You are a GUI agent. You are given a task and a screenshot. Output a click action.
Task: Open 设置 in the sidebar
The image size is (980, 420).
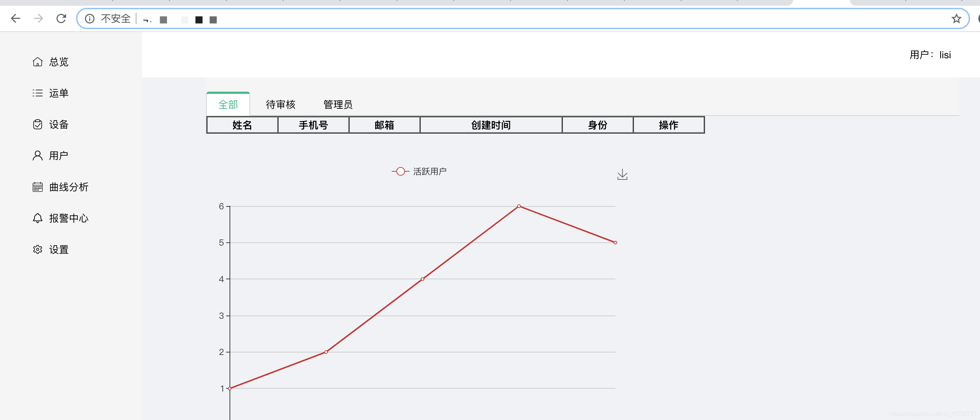pyautogui.click(x=59, y=249)
